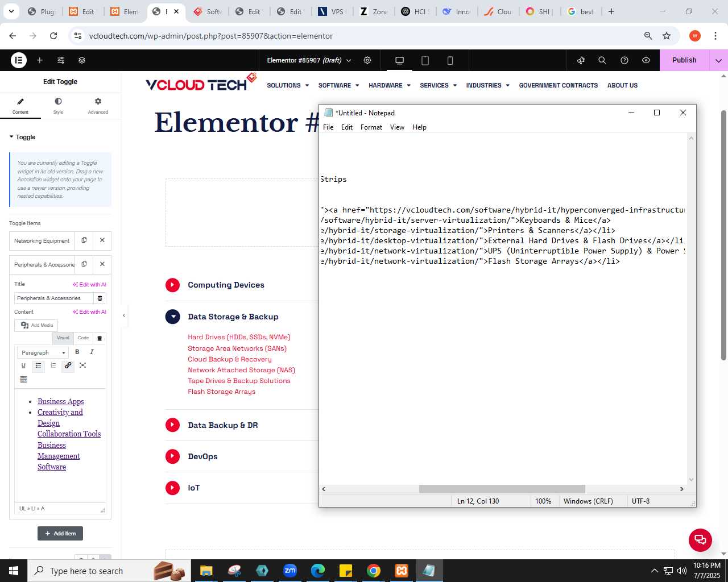Toggle bulleted list formatting
The image size is (728, 582).
point(38,365)
